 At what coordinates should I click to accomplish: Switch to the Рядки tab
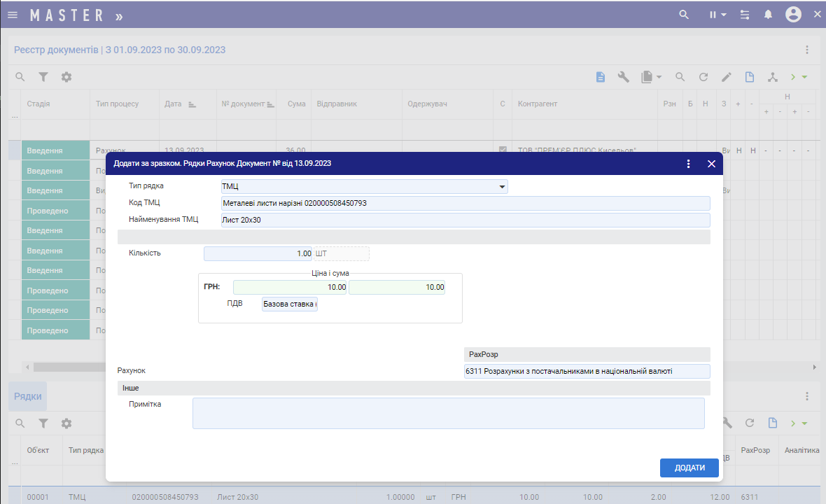click(x=28, y=396)
